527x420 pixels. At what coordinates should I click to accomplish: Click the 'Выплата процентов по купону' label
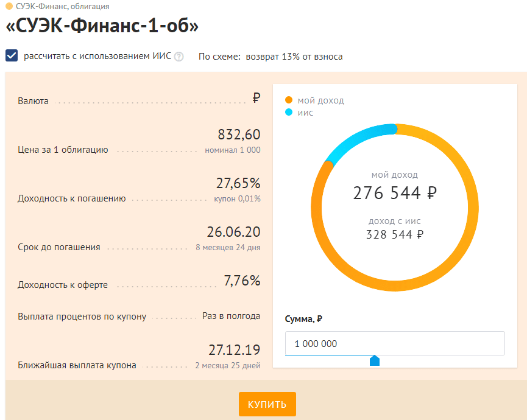[x=82, y=317]
